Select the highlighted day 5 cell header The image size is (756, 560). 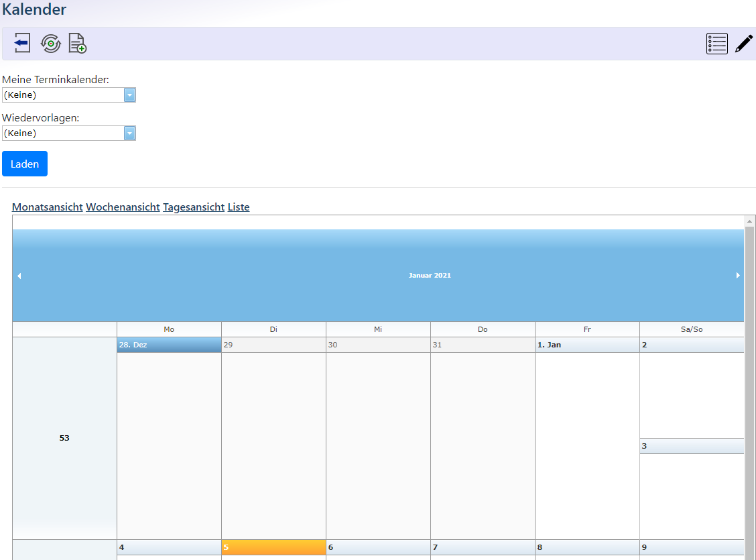tap(273, 547)
